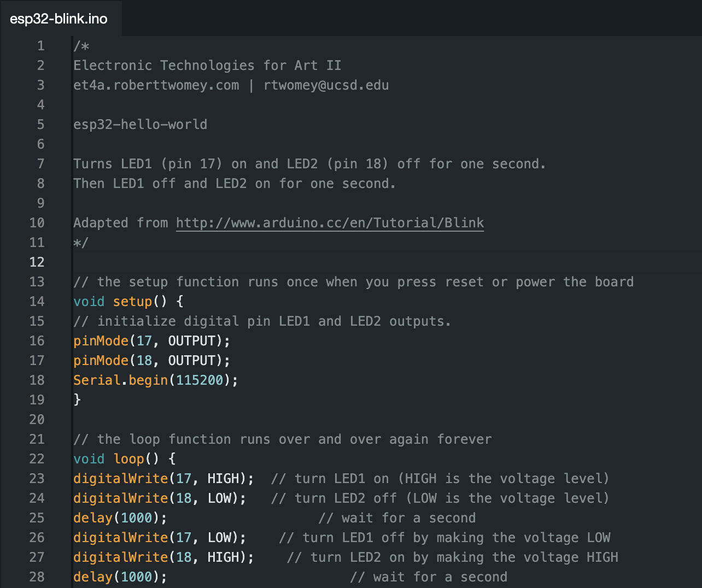Place cursor on void setup() line
Viewport: 702px width, 588px height.
tap(128, 302)
